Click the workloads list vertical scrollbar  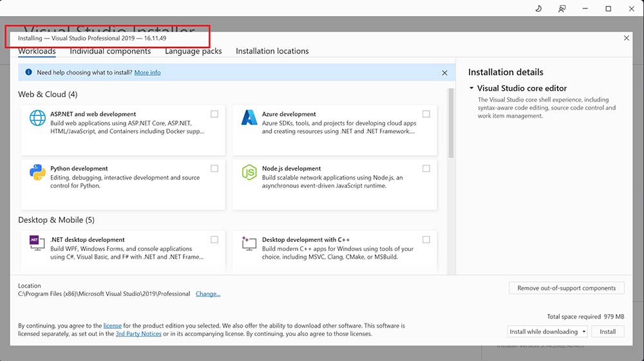(451, 122)
